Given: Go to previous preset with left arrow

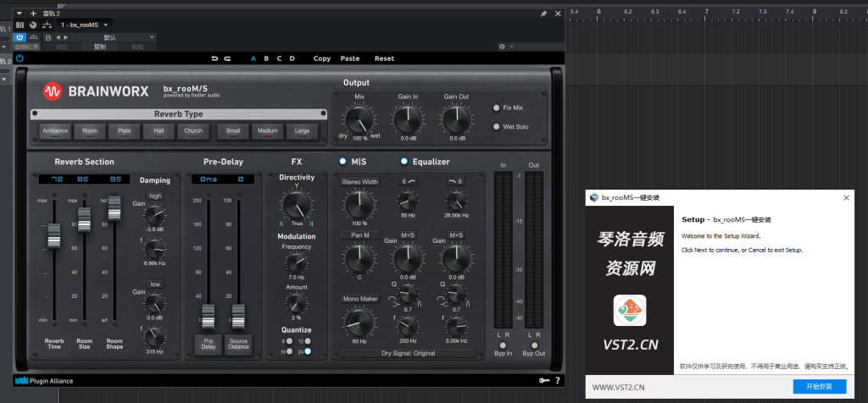Looking at the screenshot, I should (58, 37).
